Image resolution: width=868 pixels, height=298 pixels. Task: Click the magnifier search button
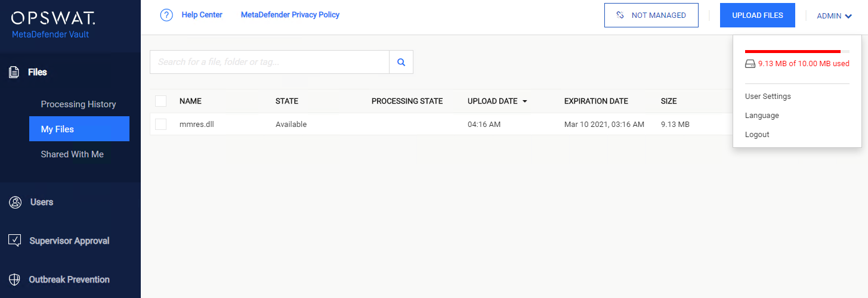pos(401,62)
